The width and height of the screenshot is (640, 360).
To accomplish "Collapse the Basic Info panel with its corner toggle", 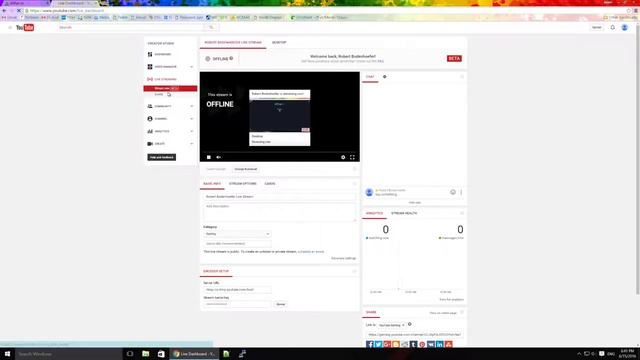I will point(354,184).
